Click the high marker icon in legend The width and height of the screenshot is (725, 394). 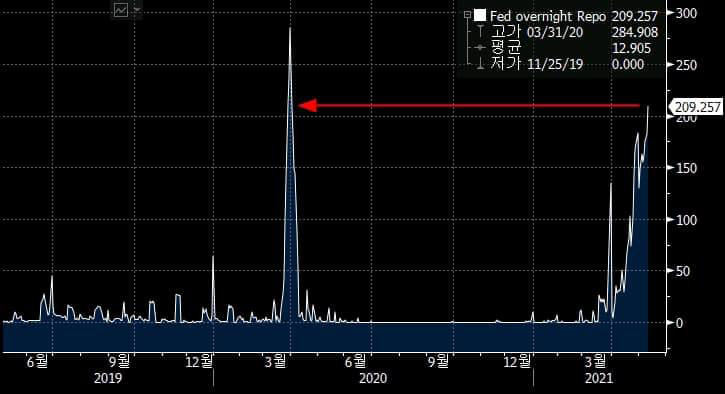[x=480, y=31]
